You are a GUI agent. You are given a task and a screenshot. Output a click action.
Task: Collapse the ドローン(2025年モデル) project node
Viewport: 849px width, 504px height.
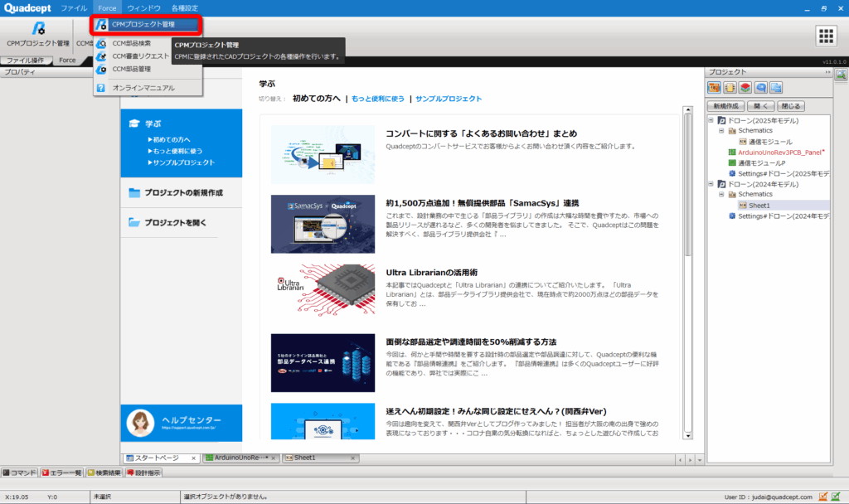(711, 121)
